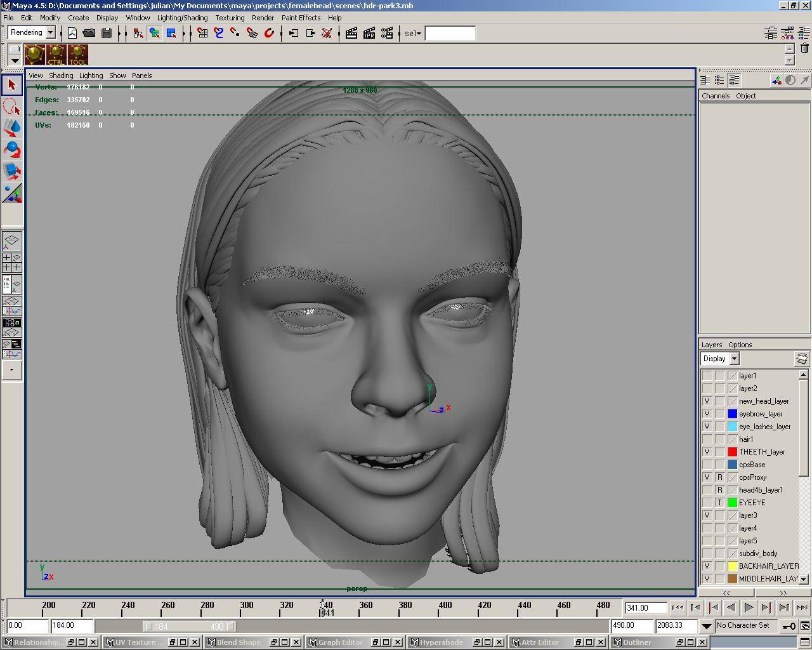Screen dimensions: 812x650
Task: Toggle visibility of eyebrow_layer
Action: point(707,414)
